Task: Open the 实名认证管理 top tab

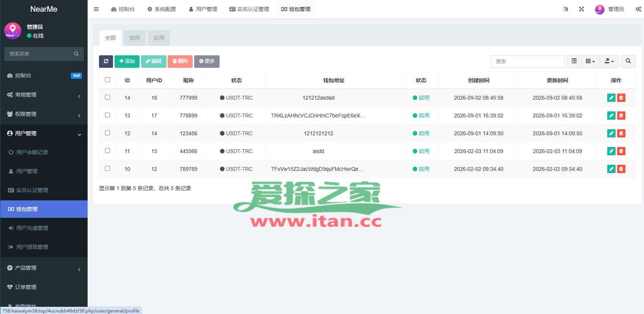Action: click(249, 9)
